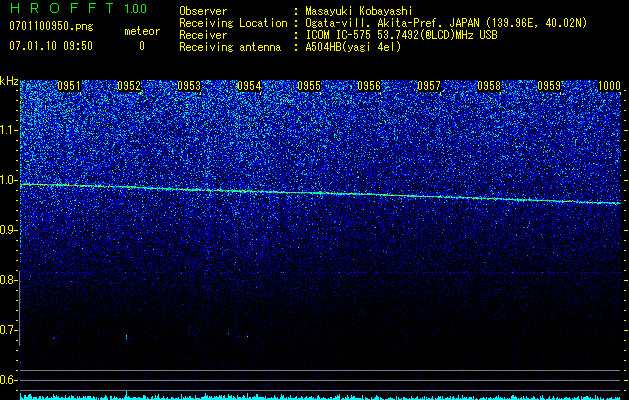The image size is (629, 400).
Task: Click the 0956 time marker
Action: (x=369, y=86)
